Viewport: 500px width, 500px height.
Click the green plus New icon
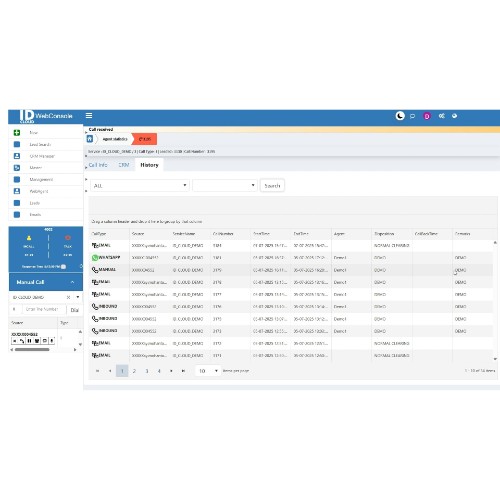(17, 133)
